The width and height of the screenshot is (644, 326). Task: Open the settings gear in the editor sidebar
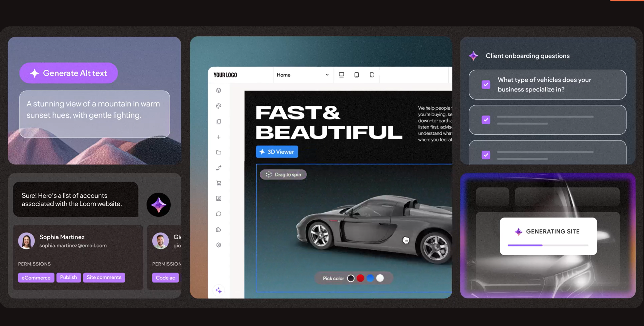(x=219, y=245)
